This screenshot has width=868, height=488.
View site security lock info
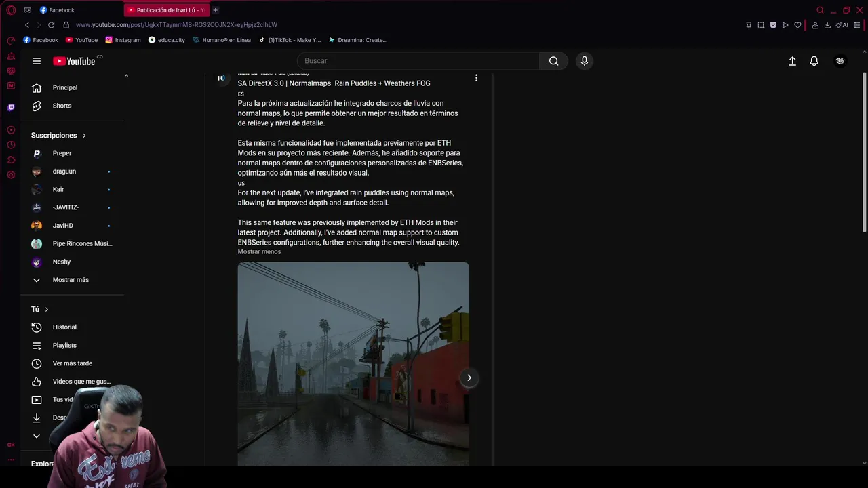click(66, 25)
